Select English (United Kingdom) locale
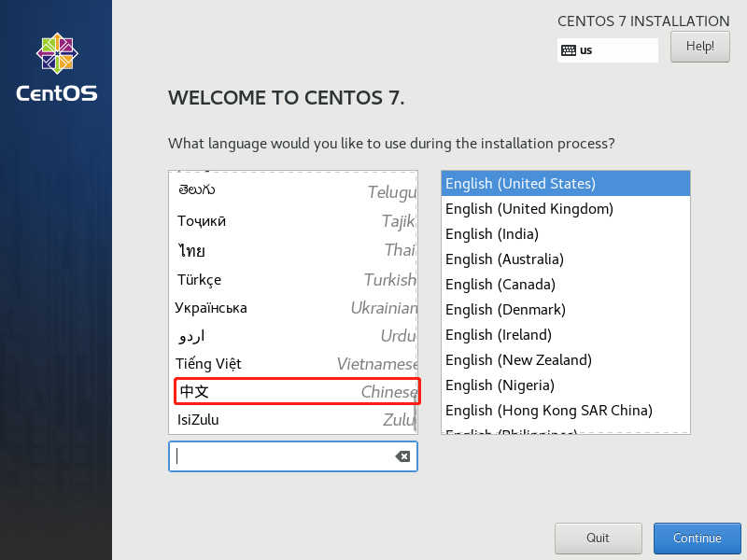 (565, 209)
